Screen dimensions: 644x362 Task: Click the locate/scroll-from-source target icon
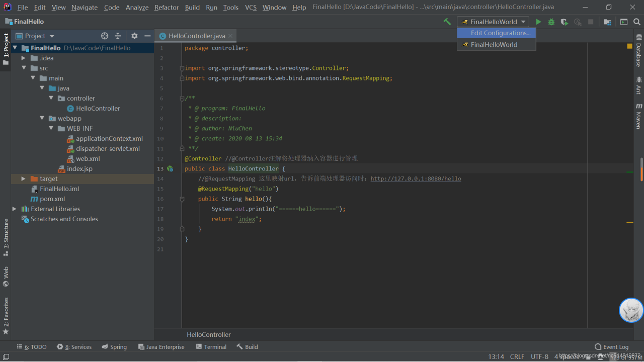105,36
